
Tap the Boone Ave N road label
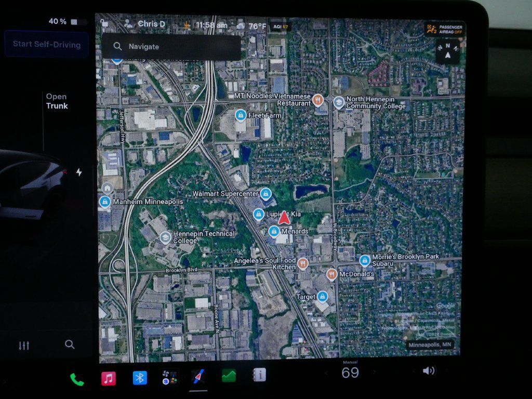tap(217, 318)
